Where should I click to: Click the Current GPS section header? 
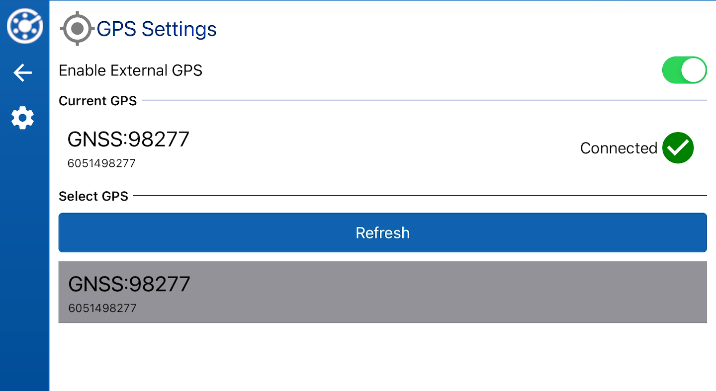coord(98,100)
